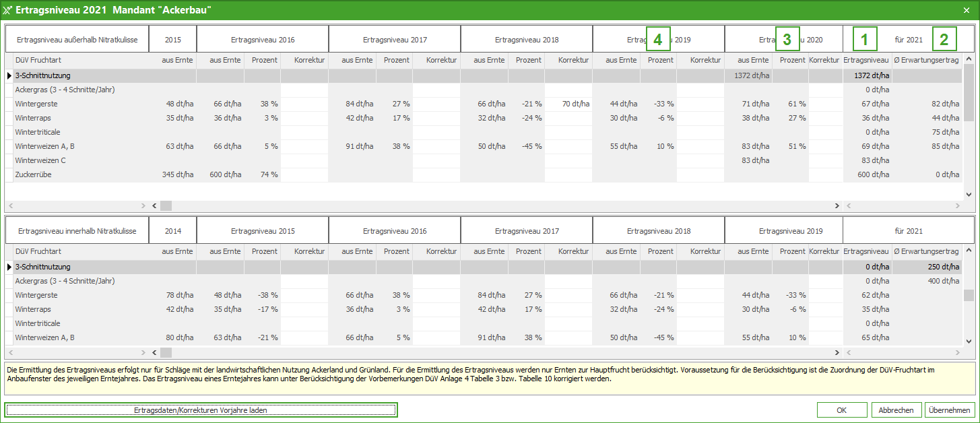980x423 pixels.
Task: Click the 'Ertragsniveau innerhalb Nitratkulisse' header cell
Action: (76, 231)
